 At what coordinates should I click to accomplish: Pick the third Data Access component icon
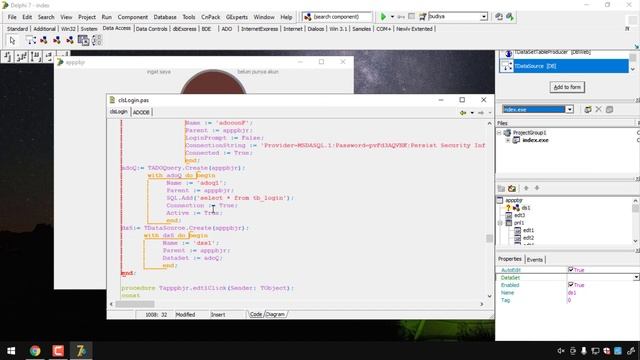point(57,40)
